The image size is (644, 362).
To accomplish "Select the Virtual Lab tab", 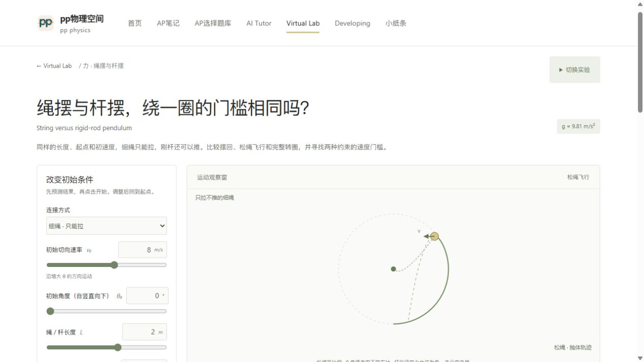I will pyautogui.click(x=303, y=23).
